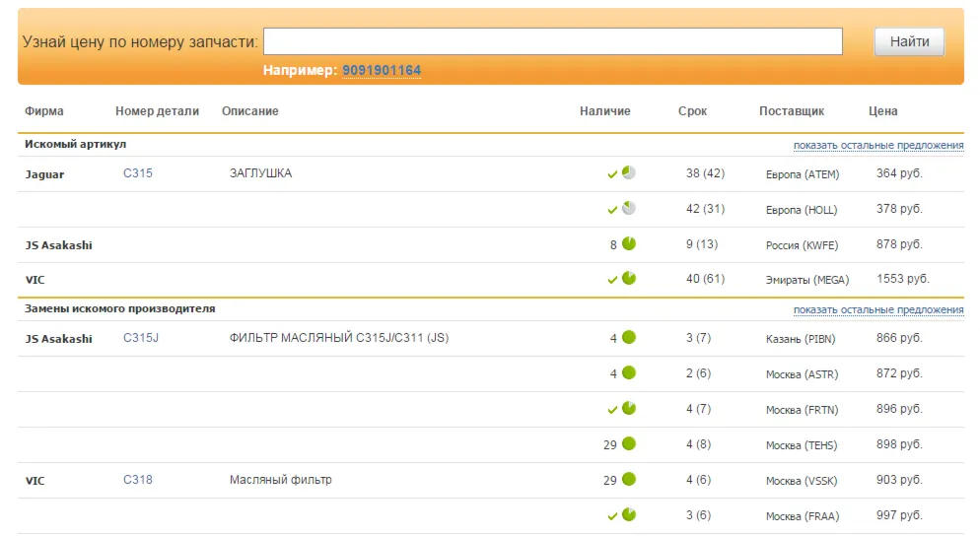Open part number C315J link
This screenshot has height=536, width=980.
(x=141, y=338)
